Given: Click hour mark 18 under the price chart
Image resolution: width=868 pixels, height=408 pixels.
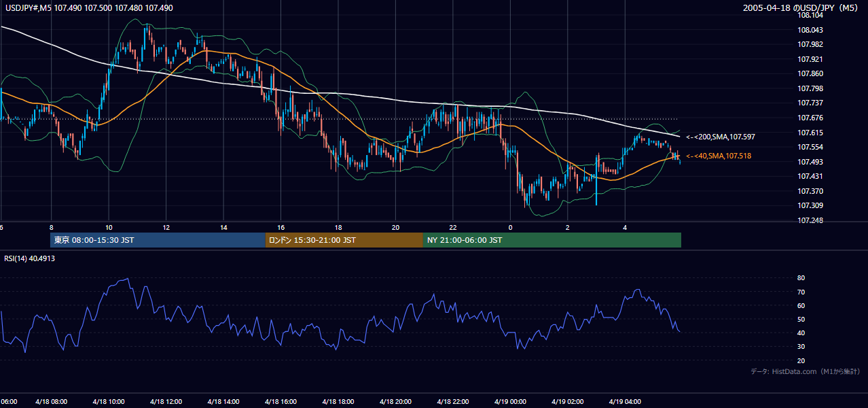Looking at the screenshot, I should [x=338, y=227].
